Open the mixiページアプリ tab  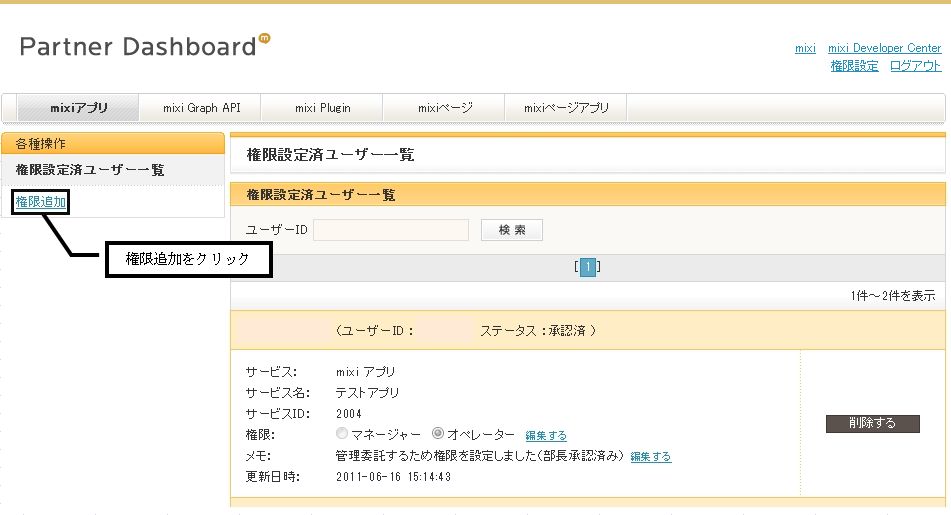[566, 108]
